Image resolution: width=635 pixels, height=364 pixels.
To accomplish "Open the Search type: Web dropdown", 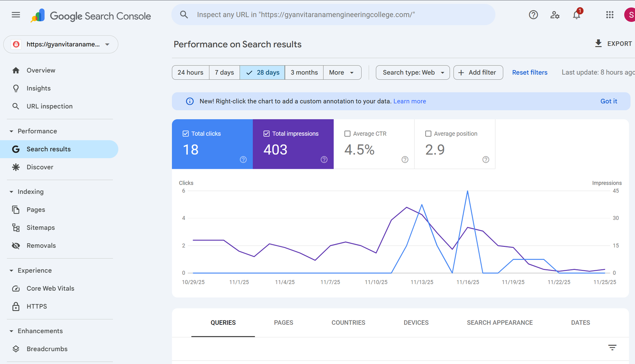I will tap(413, 73).
